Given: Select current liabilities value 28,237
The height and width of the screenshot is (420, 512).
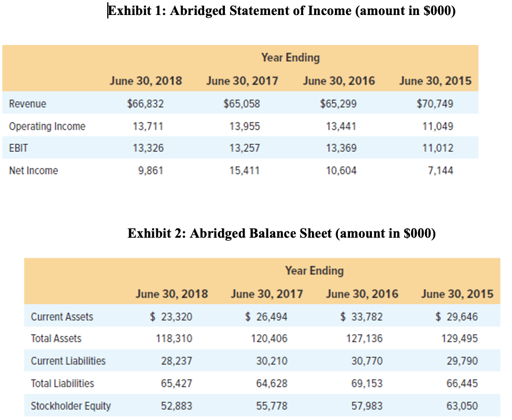Looking at the screenshot, I should point(176,361).
